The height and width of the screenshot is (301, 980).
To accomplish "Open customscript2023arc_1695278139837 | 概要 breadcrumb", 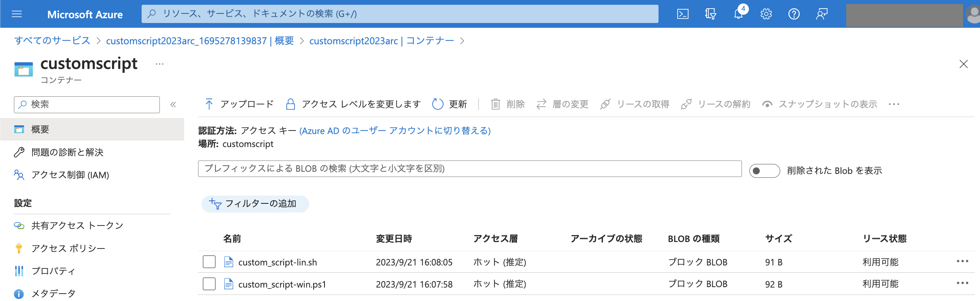I will (200, 41).
